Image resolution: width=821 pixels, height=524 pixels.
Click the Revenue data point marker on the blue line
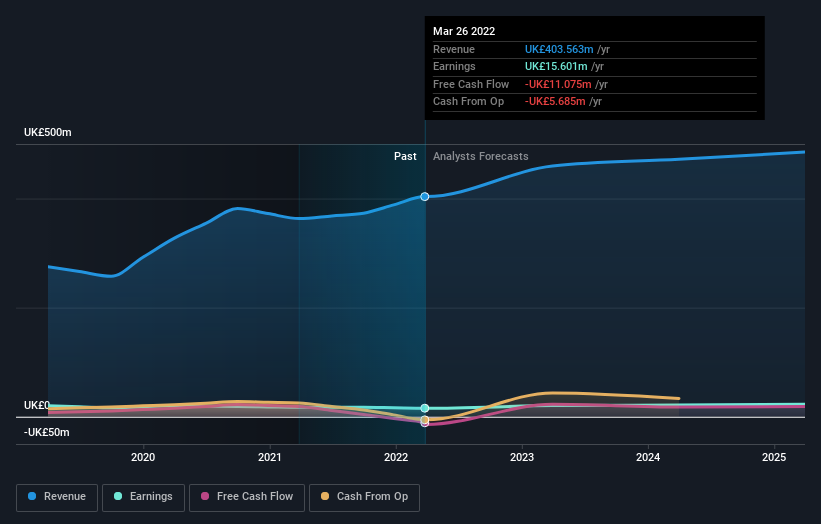click(x=425, y=197)
